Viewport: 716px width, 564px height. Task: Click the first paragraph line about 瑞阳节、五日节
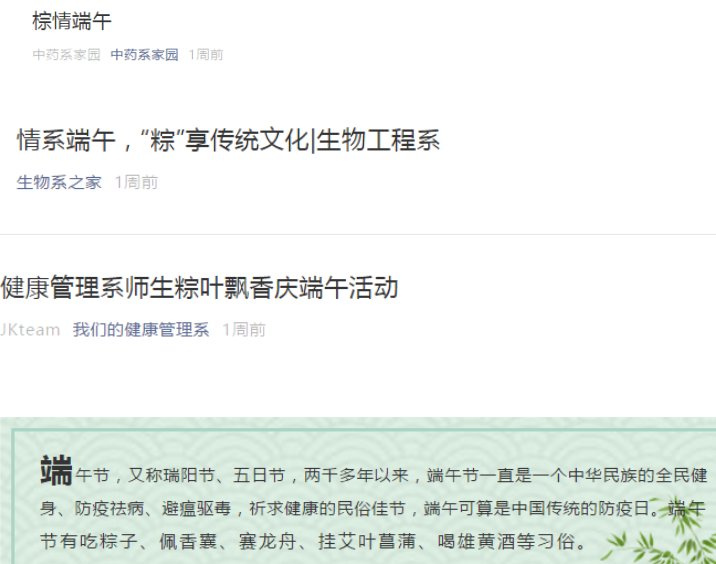coord(391,475)
